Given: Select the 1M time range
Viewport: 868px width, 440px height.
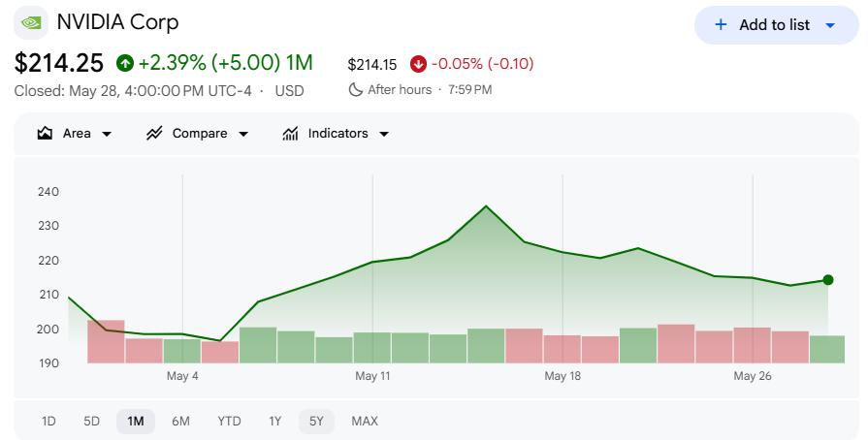Looking at the screenshot, I should click(136, 422).
